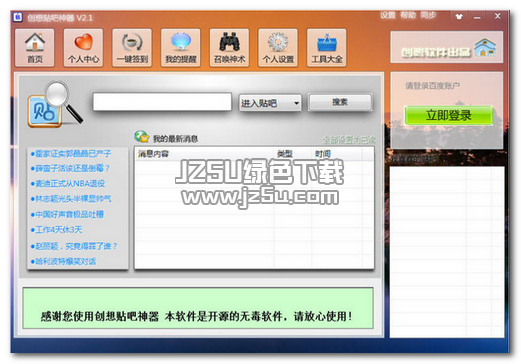Start 一键签到 one-click sign-in
Screen dimensions: 521x364
[132, 48]
